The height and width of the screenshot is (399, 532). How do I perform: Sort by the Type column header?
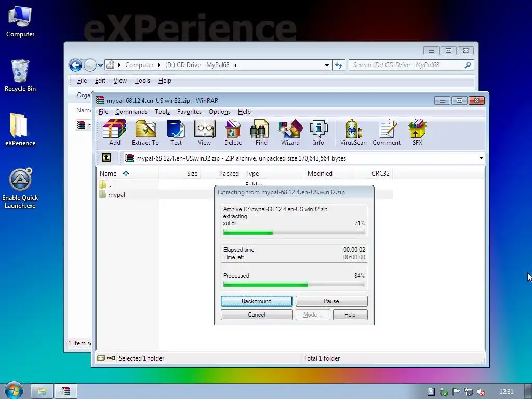pyautogui.click(x=273, y=174)
